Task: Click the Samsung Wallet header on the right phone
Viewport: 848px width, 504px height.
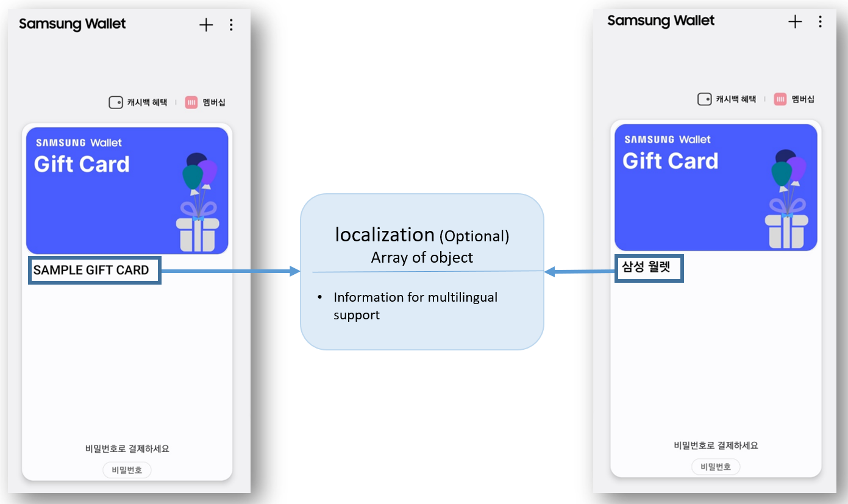Action: click(x=661, y=21)
